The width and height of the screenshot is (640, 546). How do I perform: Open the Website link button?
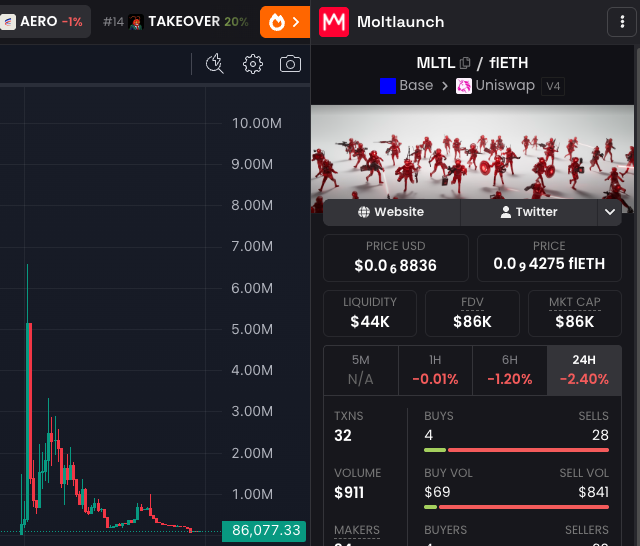click(x=391, y=212)
